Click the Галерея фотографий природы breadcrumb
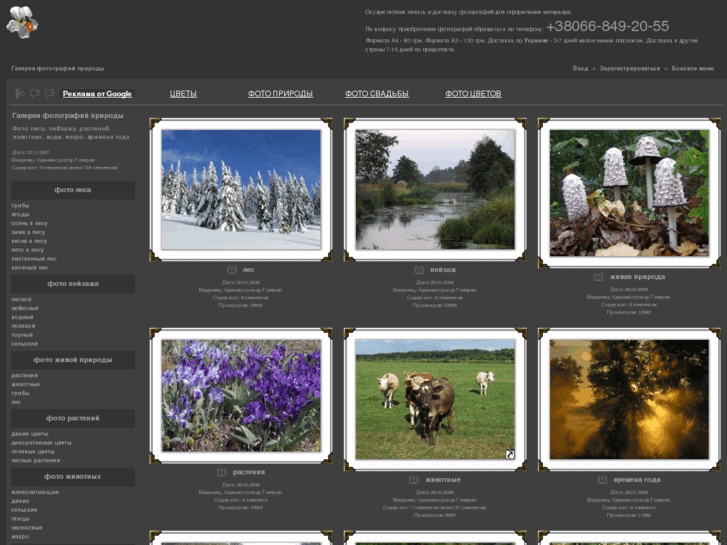This screenshot has height=545, width=727. coord(57,69)
